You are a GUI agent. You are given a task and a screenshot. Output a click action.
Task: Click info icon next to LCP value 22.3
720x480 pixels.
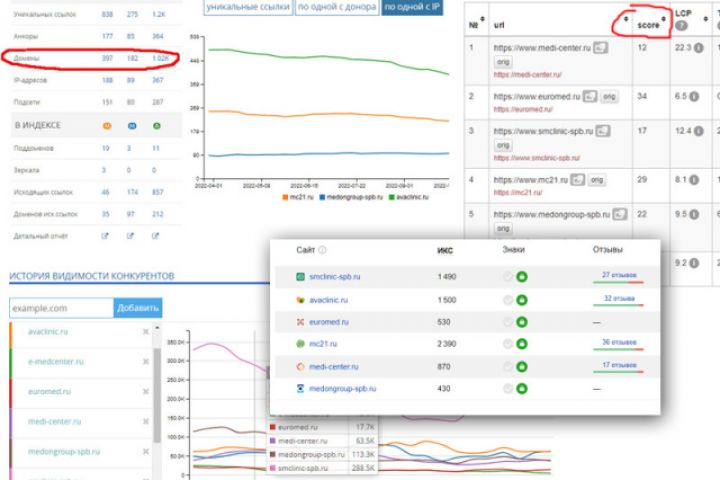click(x=699, y=48)
